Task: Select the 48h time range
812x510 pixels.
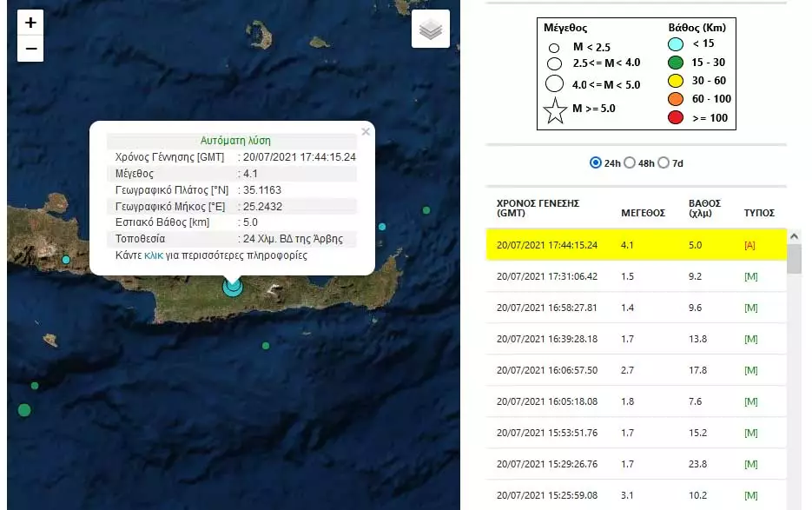Action: tap(630, 162)
